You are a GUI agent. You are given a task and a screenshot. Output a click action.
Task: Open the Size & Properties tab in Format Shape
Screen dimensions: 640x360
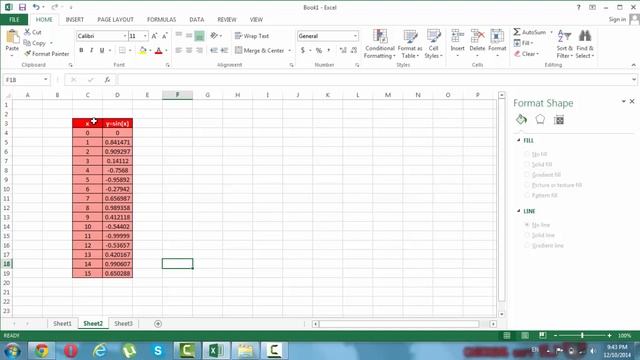559,120
